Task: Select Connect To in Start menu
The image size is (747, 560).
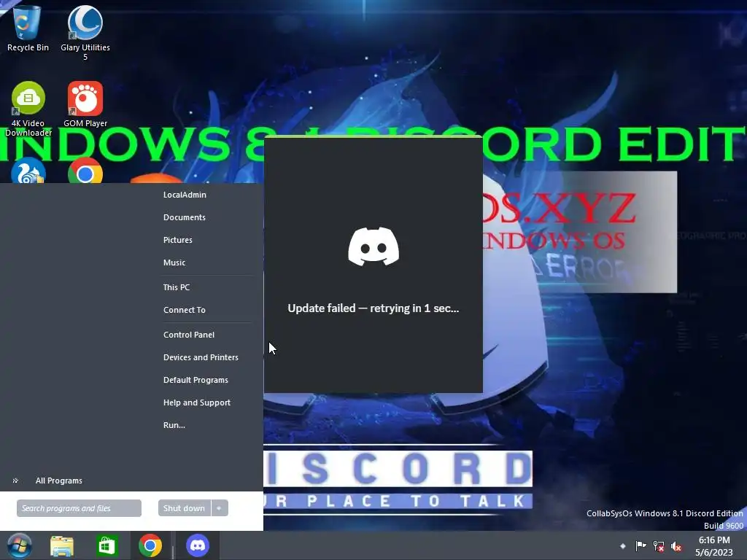Action: click(185, 310)
